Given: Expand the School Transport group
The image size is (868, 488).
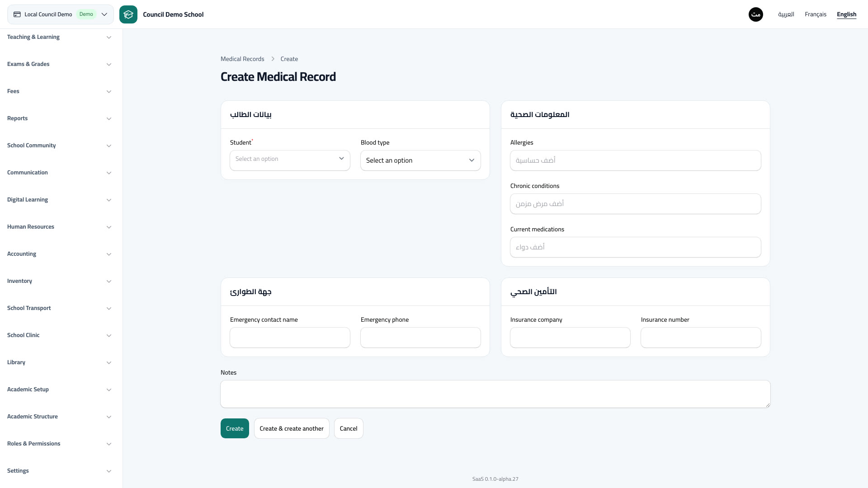Looking at the screenshot, I should coord(59,308).
